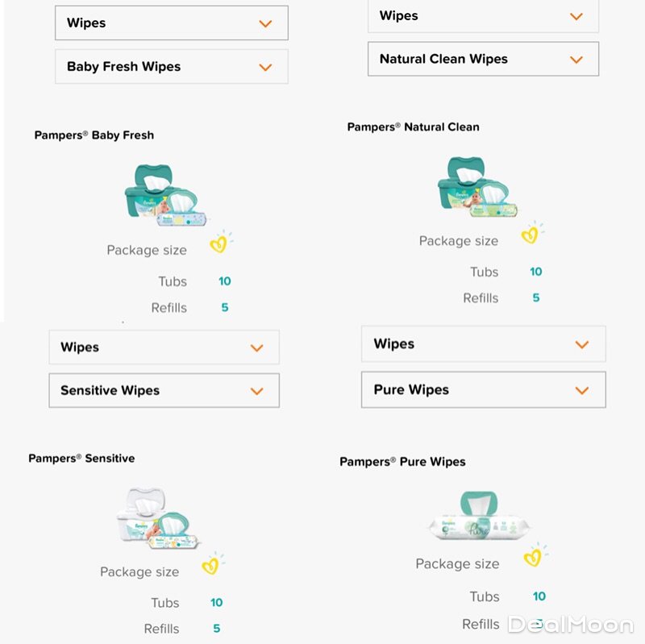Screen dimensions: 645x644
Task: Select Tubs count 10 under Baby Fresh
Action: 224,281
